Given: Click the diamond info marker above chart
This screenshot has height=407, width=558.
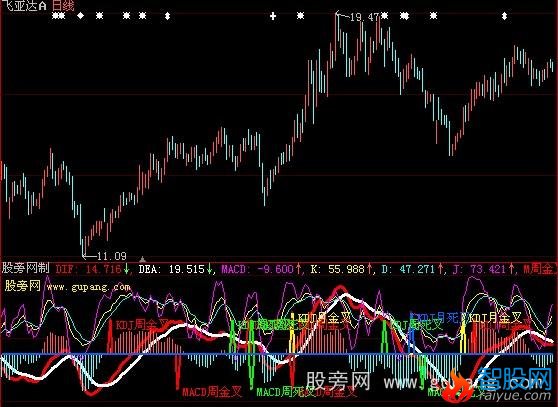Looking at the screenshot, I should (81, 16).
